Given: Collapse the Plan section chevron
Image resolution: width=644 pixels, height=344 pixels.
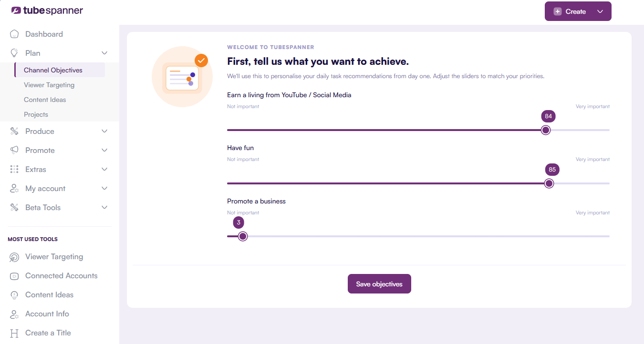Looking at the screenshot, I should pyautogui.click(x=104, y=53).
